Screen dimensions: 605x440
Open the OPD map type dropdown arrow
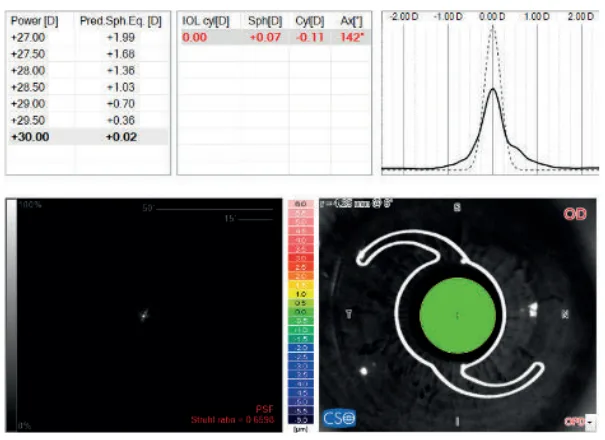[x=590, y=422]
